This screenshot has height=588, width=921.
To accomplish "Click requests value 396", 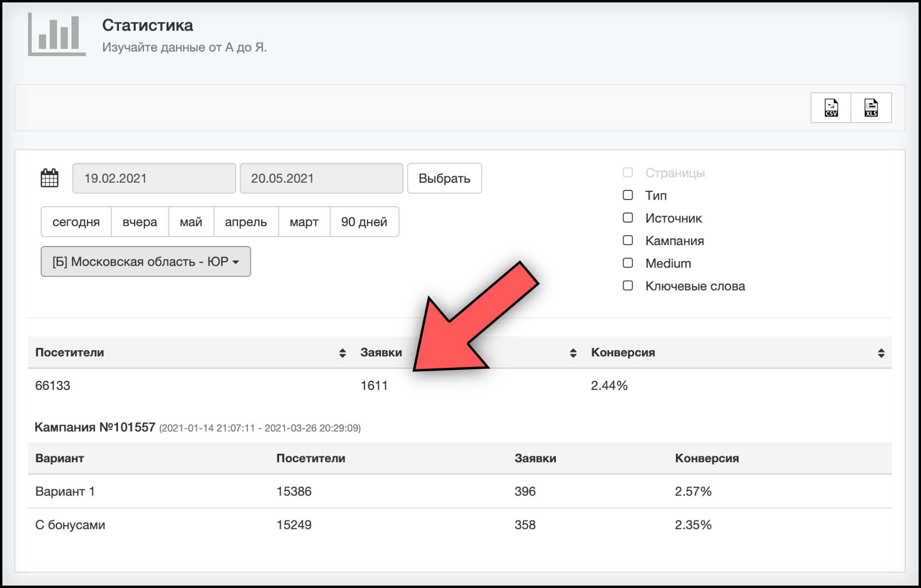I will click(x=525, y=492).
